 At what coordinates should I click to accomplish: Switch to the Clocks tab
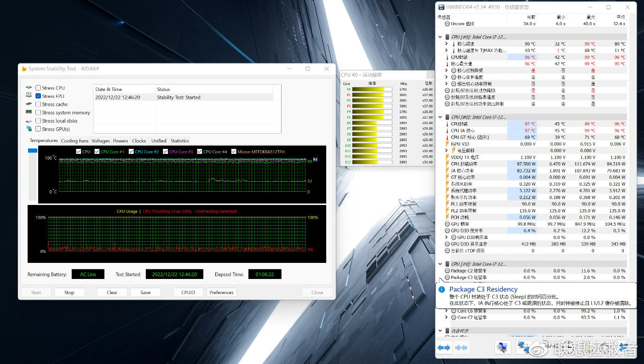click(x=139, y=141)
